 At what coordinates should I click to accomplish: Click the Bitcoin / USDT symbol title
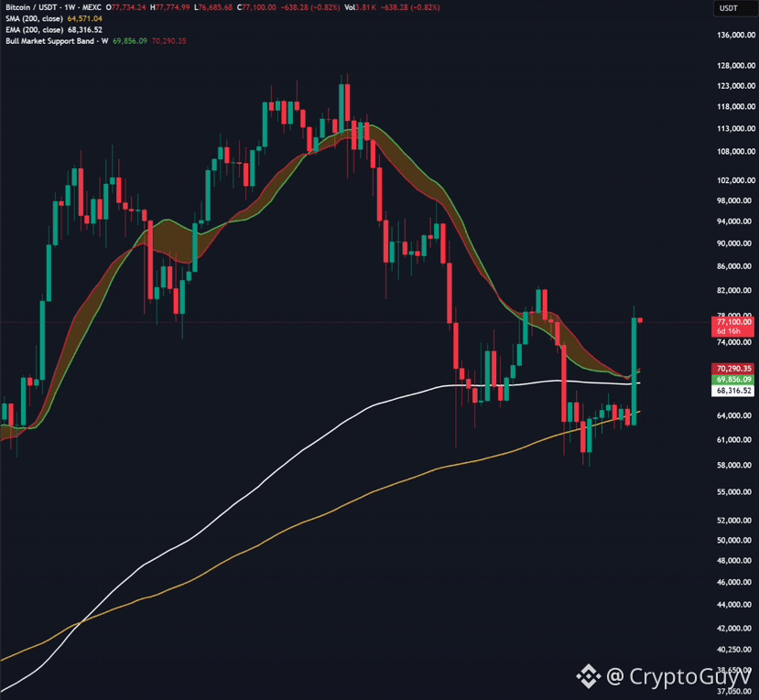[x=30, y=7]
